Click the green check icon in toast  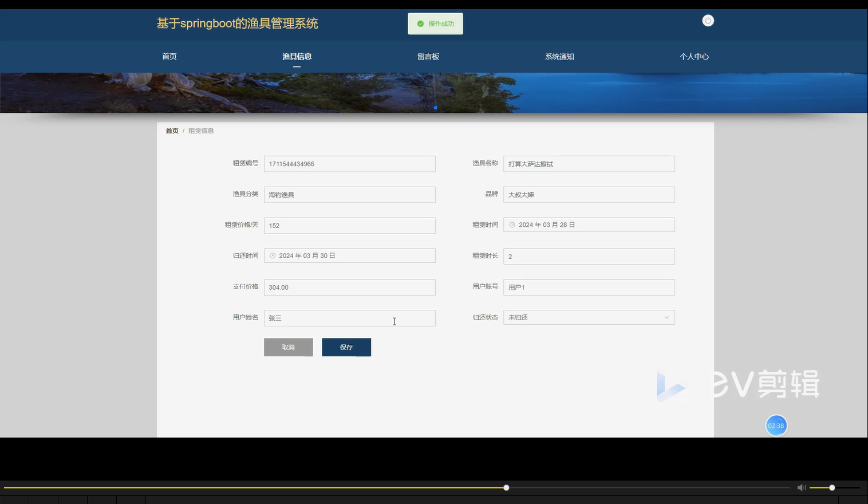click(420, 23)
